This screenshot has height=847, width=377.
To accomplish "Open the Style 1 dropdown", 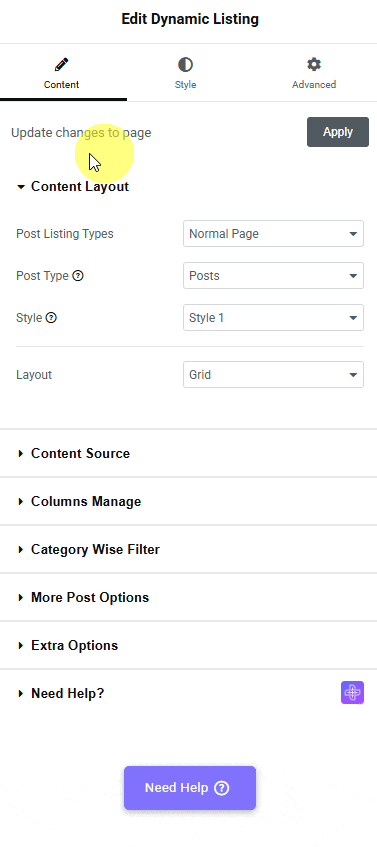I will pos(273,318).
